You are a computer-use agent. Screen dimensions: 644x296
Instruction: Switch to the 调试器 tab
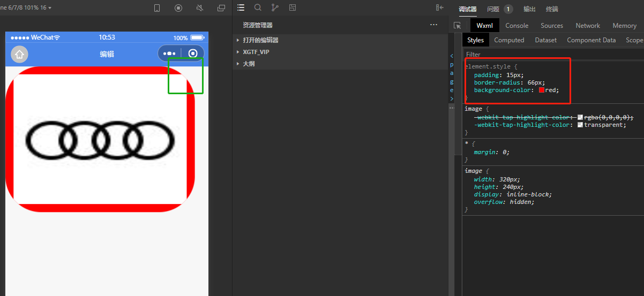coord(468,9)
